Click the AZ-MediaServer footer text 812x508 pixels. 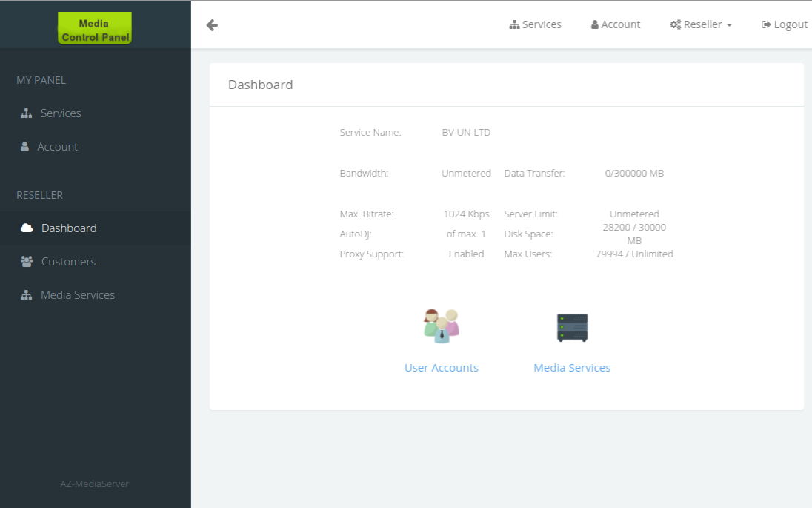point(95,484)
